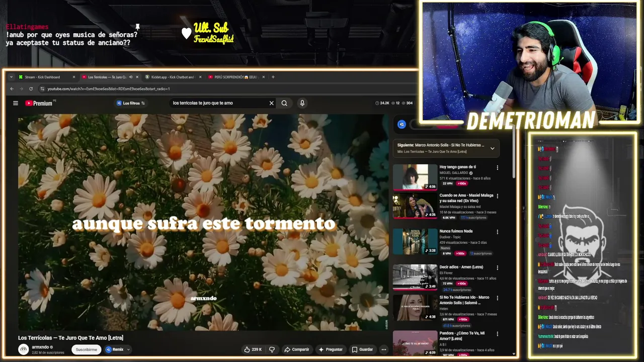Switch to Kicklet.app Kick Chatbot tab

[x=172, y=77]
